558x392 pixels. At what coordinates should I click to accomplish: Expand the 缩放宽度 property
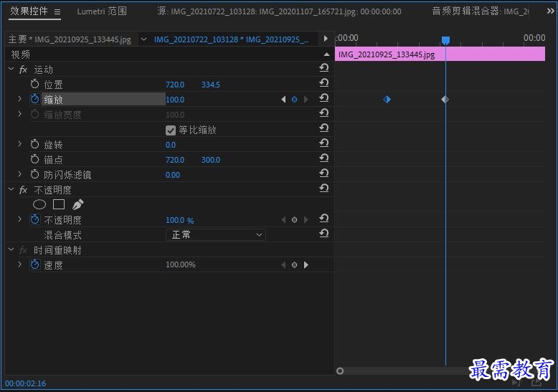click(x=19, y=114)
